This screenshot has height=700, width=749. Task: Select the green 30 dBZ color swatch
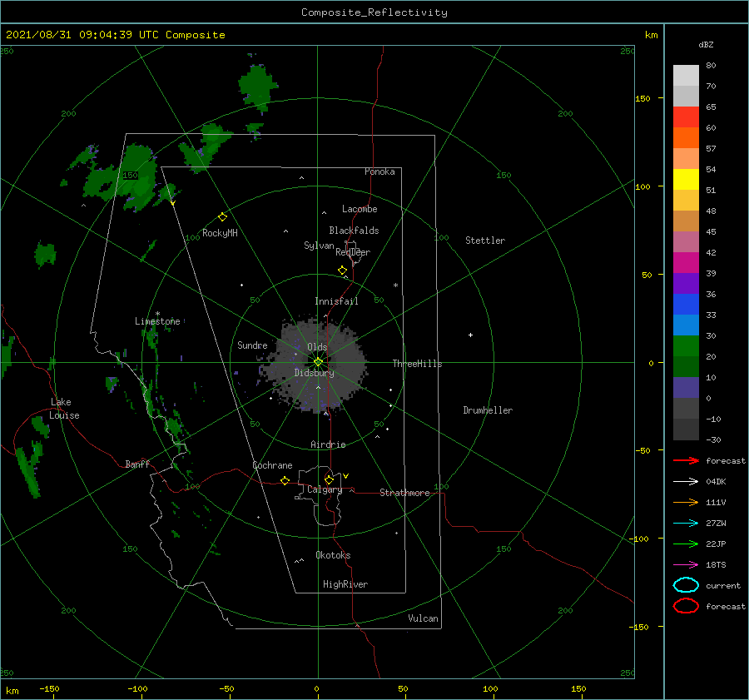(x=686, y=346)
